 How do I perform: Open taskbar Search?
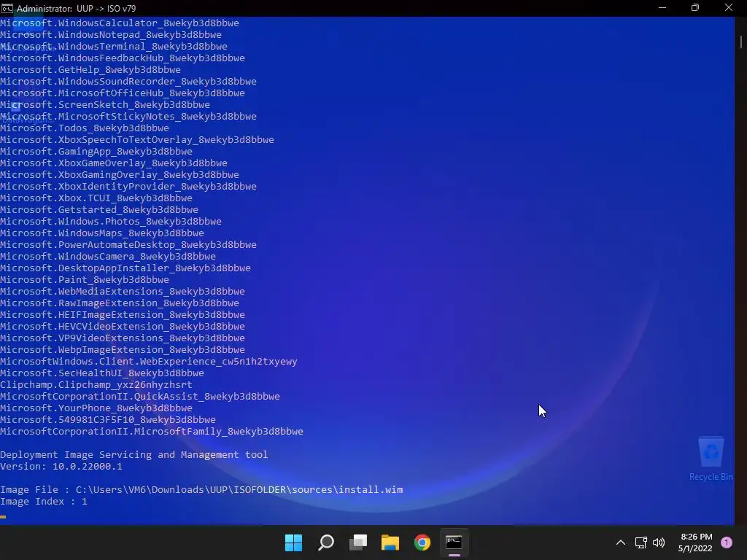click(326, 542)
